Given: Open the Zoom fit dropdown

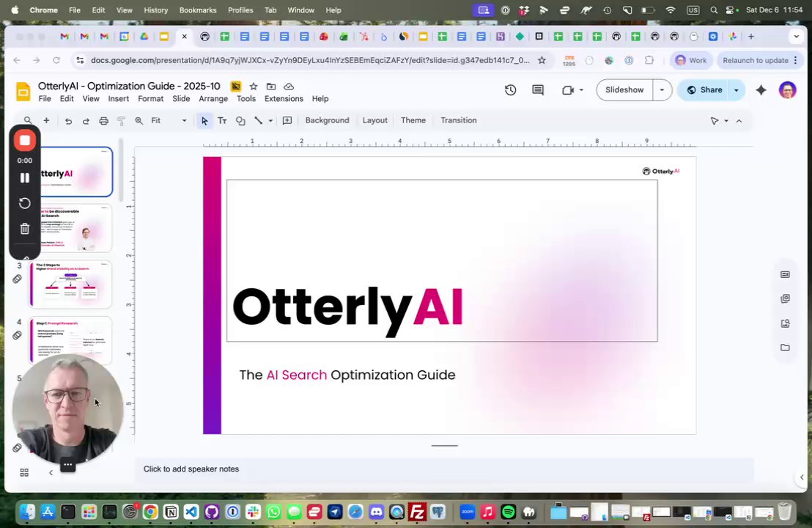Looking at the screenshot, I should click(x=169, y=121).
